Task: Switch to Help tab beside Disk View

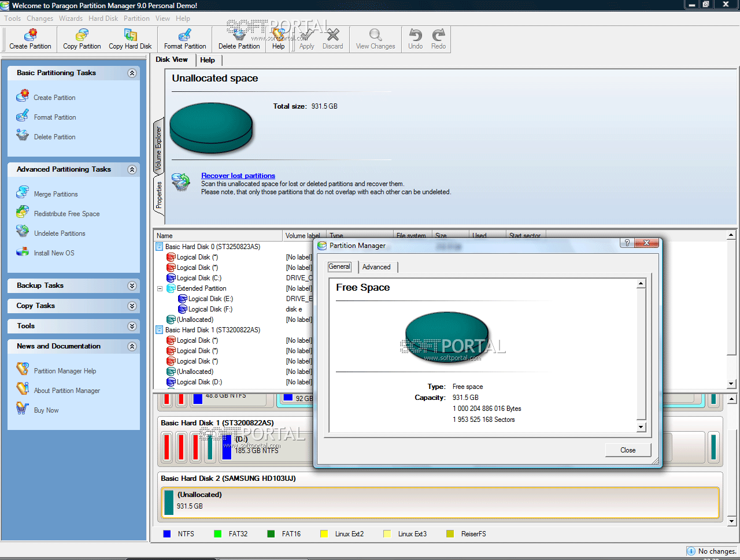Action: [208, 60]
